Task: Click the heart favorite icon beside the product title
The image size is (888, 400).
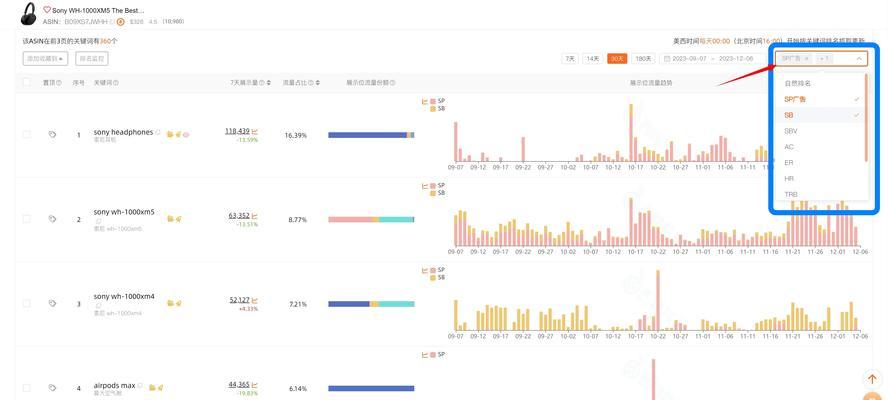Action: (x=47, y=10)
